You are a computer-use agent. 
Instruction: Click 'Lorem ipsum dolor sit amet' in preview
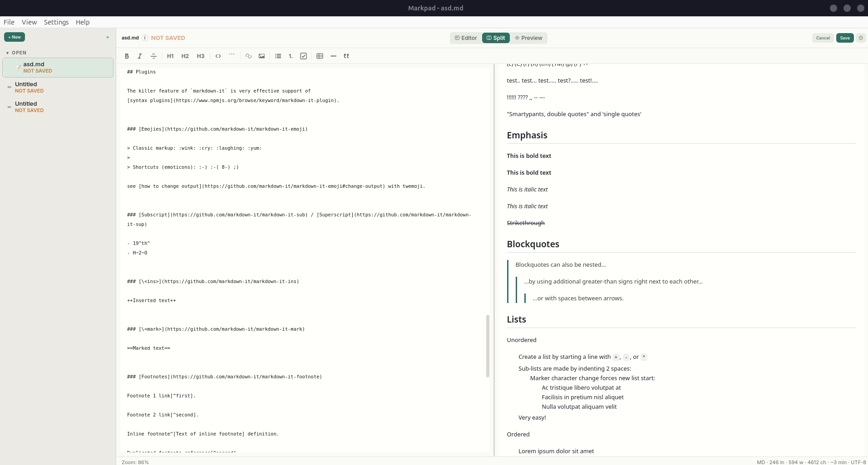point(556,451)
